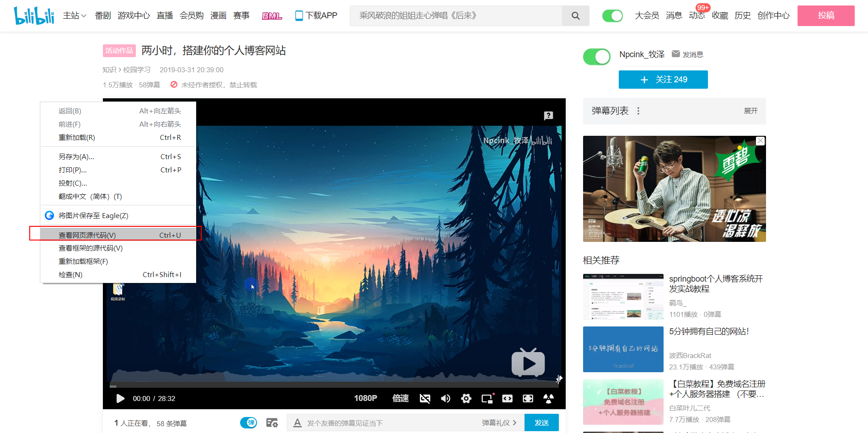Screen dimensions: 868x433
Task: Click the subtitle-off icon in the player
Action: tap(425, 399)
